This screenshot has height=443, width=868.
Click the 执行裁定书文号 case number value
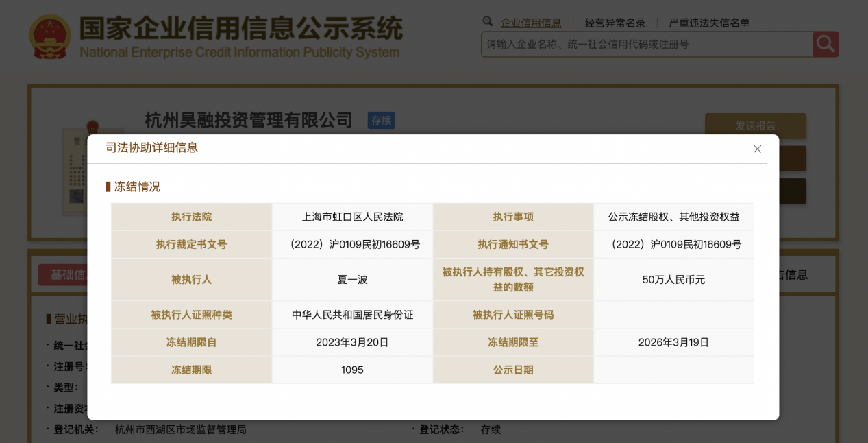352,244
